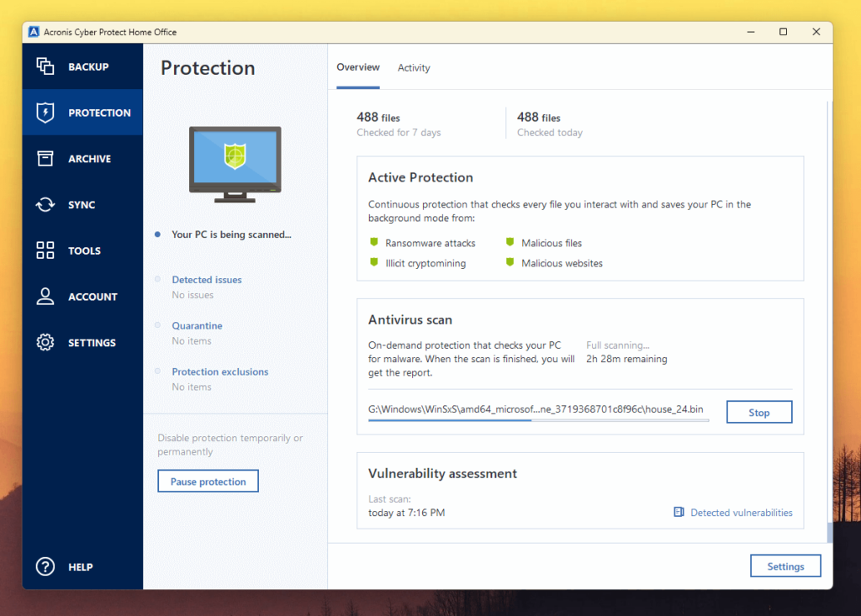
Task: Click the Protection shield sidebar icon
Action: point(45,113)
